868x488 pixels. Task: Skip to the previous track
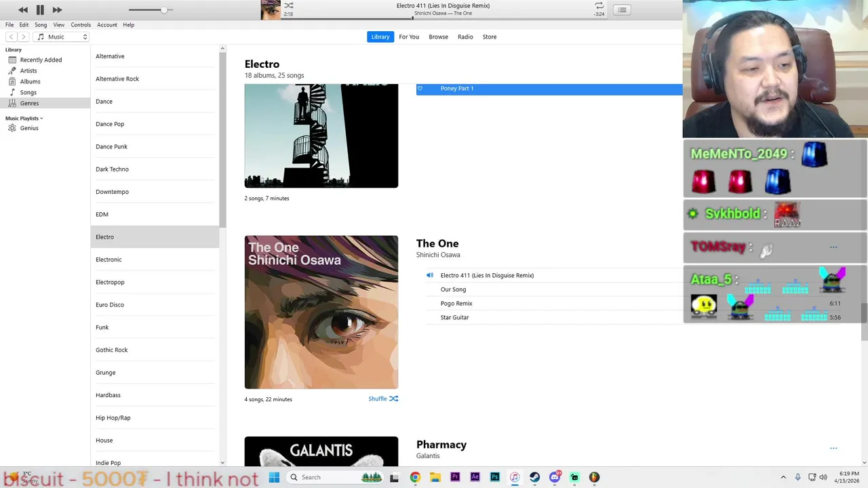point(23,9)
